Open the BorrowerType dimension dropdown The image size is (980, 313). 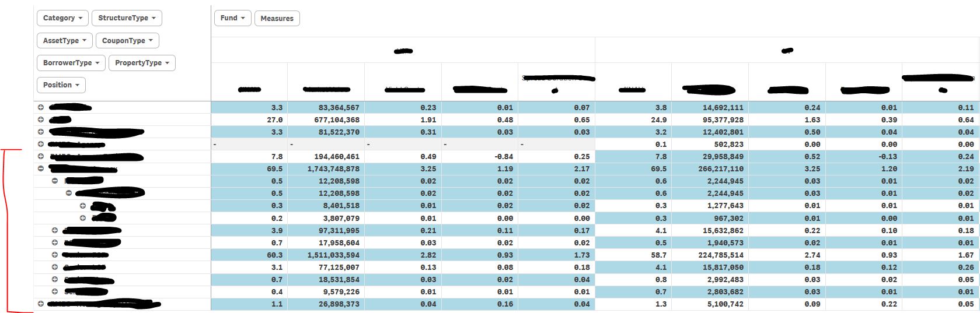[71, 63]
